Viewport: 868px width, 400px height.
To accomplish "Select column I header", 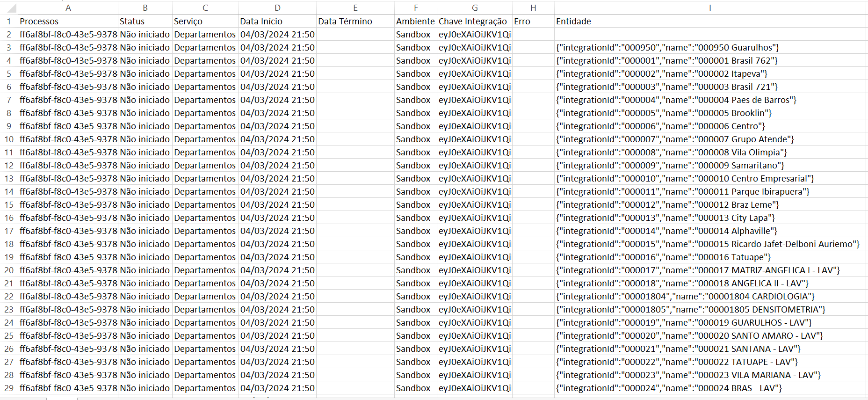I will (x=710, y=8).
